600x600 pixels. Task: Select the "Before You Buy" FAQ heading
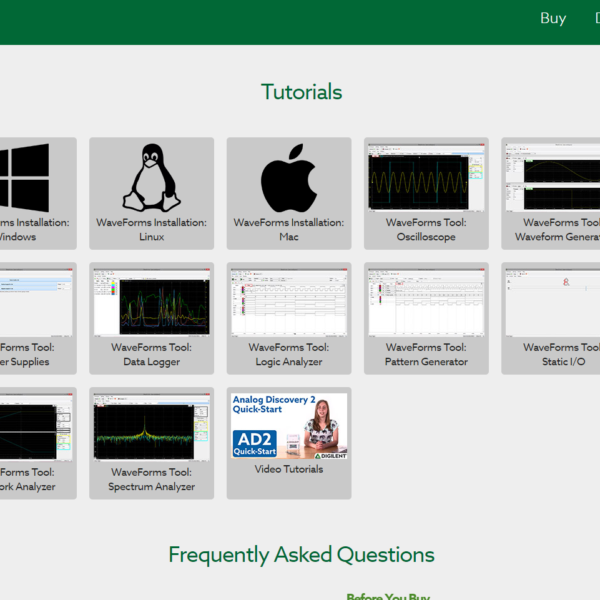pyautogui.click(x=388, y=596)
